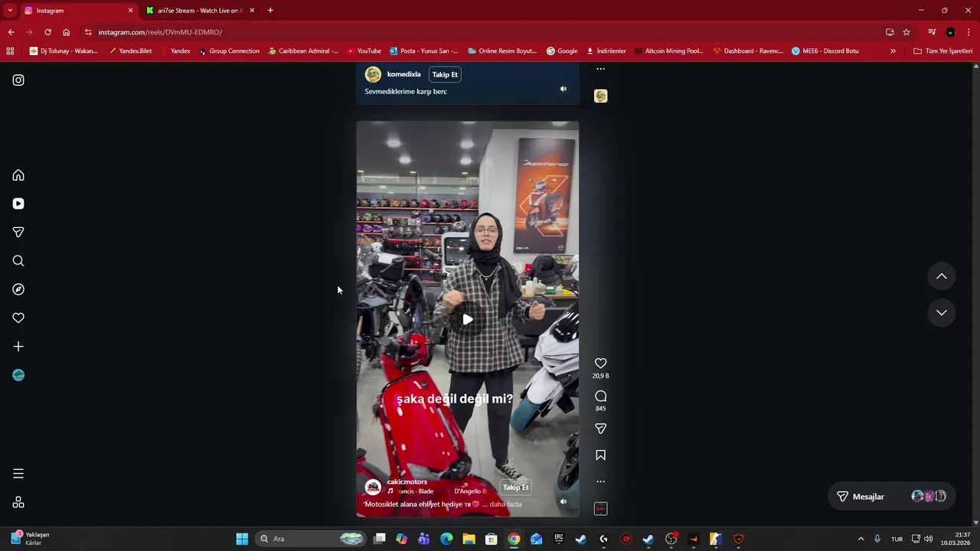
Task: Go to Home feed in sidebar
Action: click(x=18, y=175)
